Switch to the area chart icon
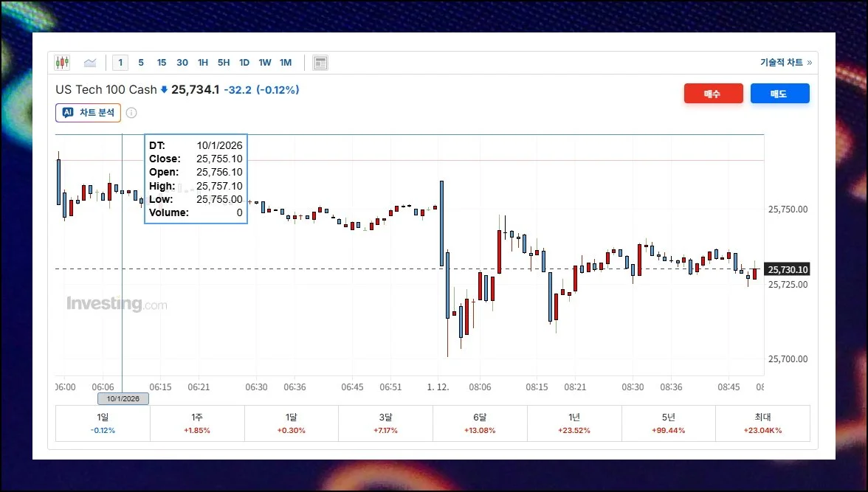The height and width of the screenshot is (492, 868). [90, 63]
